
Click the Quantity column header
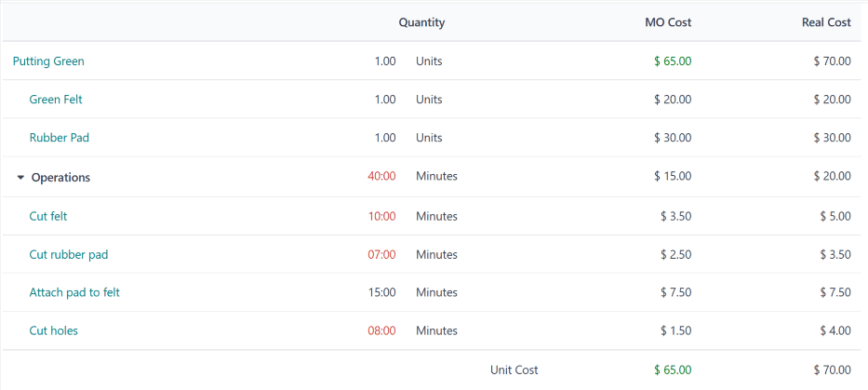421,22
